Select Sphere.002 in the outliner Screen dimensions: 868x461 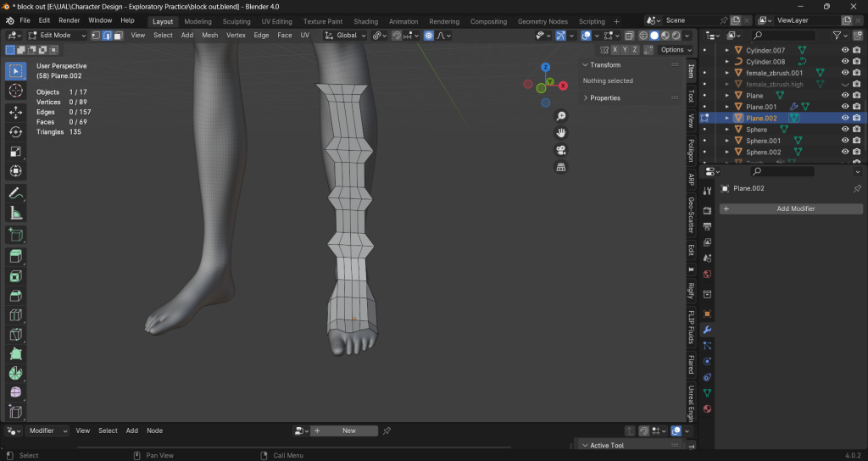[764, 153]
